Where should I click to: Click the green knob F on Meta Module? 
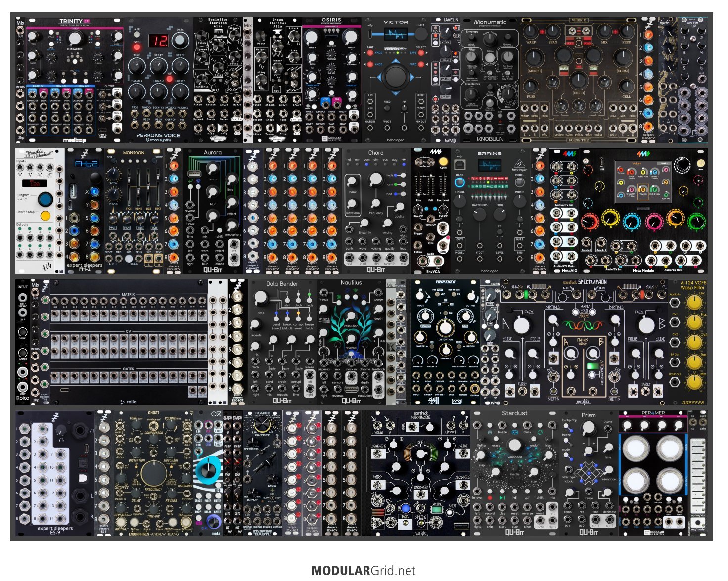pos(696,221)
